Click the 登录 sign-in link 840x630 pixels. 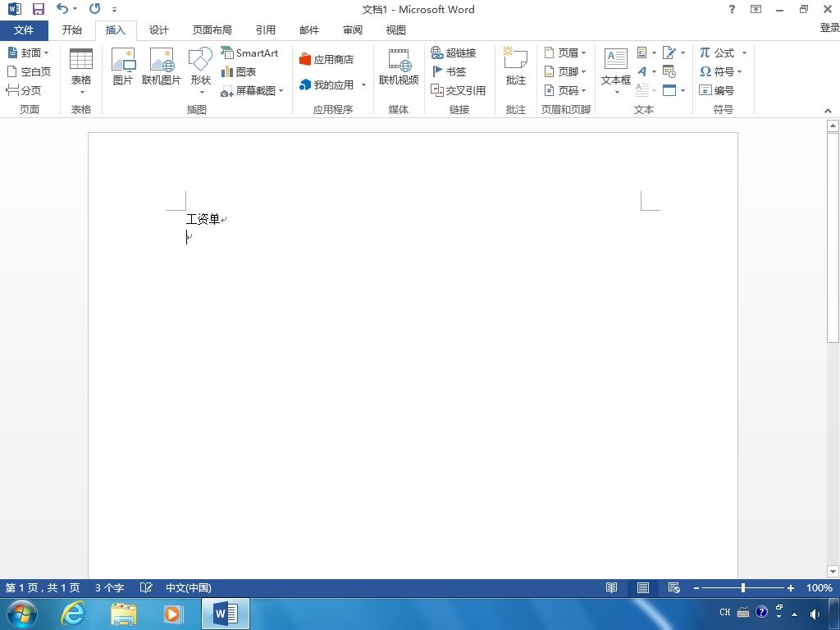point(830,27)
